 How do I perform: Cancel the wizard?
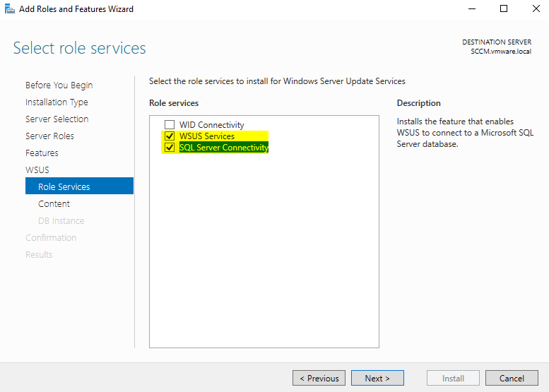pos(512,378)
